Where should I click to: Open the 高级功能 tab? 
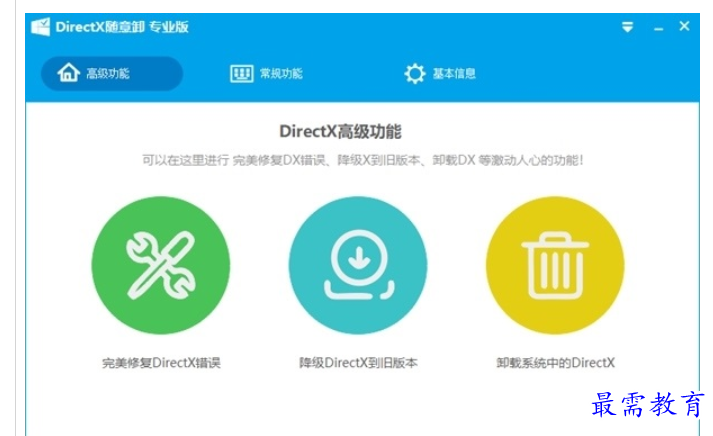coord(112,73)
